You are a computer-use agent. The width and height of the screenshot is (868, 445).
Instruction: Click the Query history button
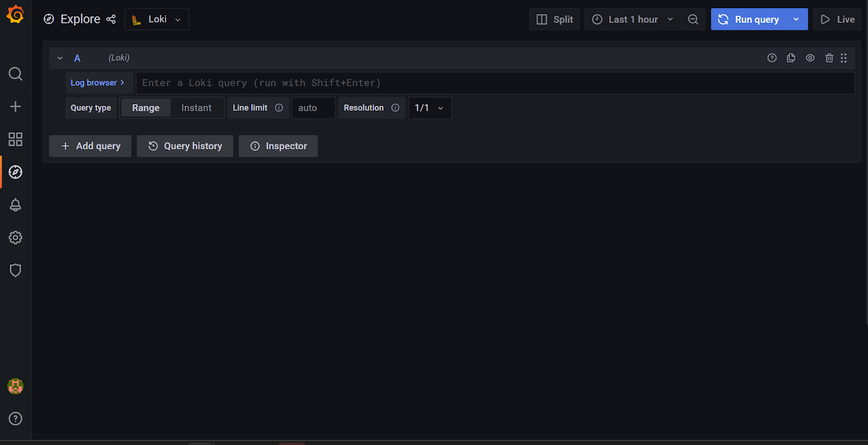[185, 146]
